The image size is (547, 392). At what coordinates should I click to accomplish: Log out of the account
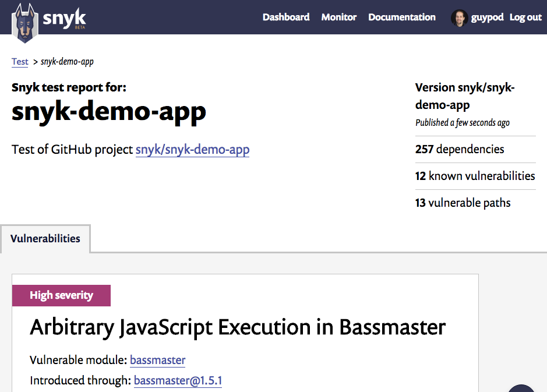[x=525, y=17]
